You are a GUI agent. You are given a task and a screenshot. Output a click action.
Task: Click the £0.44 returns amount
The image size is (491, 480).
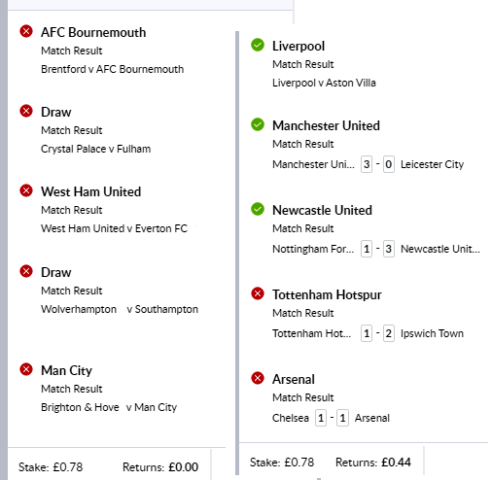(396, 462)
